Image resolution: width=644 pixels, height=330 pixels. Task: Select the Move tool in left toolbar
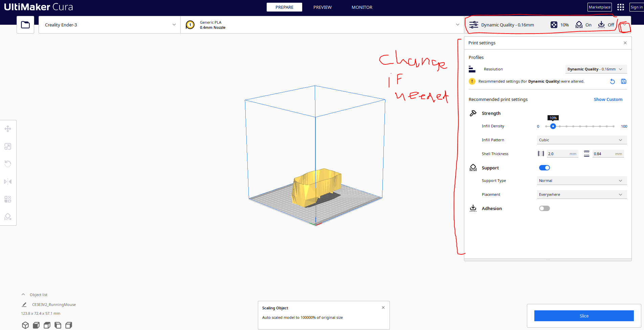[8, 129]
